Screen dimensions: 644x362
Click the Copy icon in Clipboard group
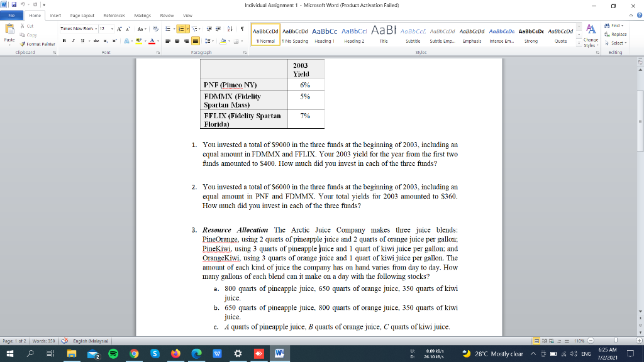click(x=22, y=35)
